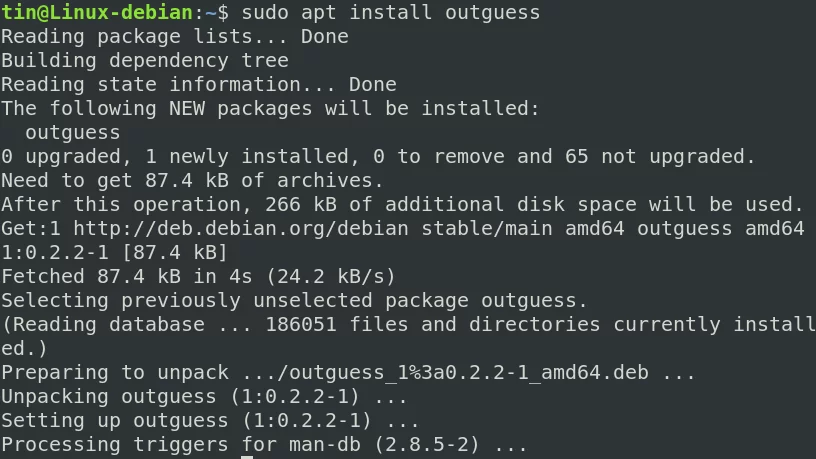Click the 'Selecting previously unselected package' line
Screen dimensions: 816x459
click(294, 300)
